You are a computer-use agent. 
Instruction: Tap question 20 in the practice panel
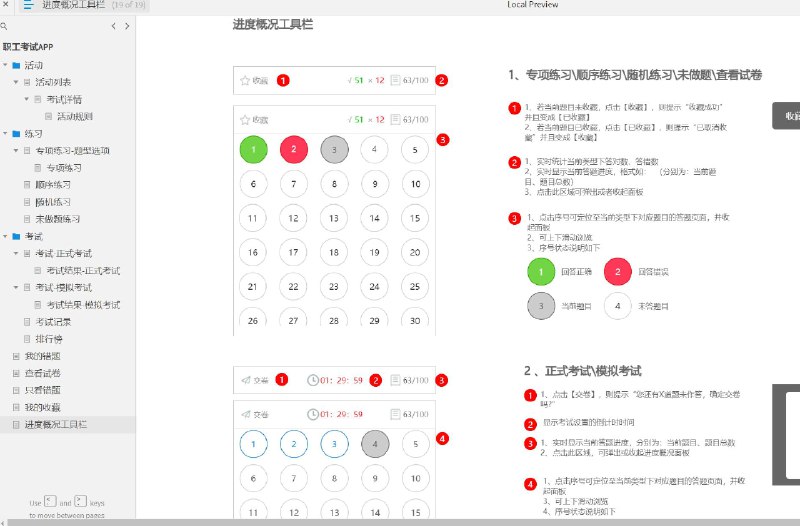(x=415, y=253)
